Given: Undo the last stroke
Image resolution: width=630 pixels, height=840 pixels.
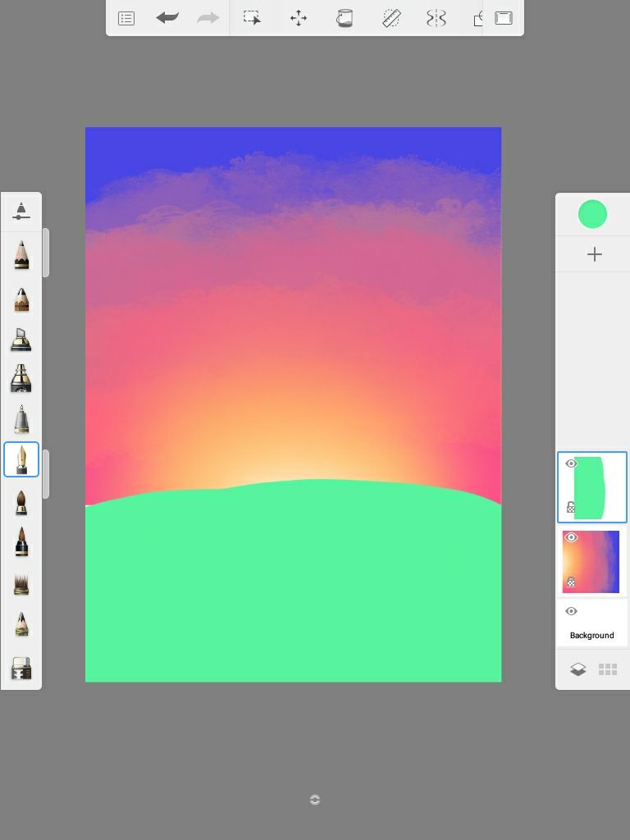Looking at the screenshot, I should tap(167, 18).
